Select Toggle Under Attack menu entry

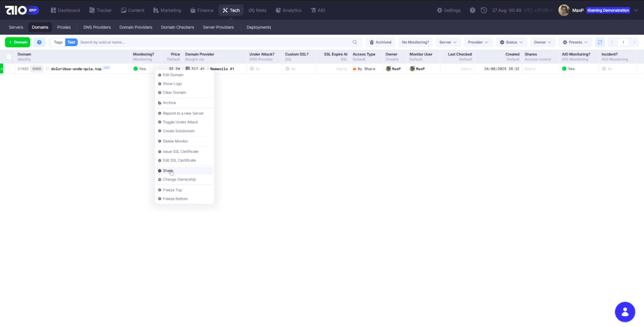184,122
